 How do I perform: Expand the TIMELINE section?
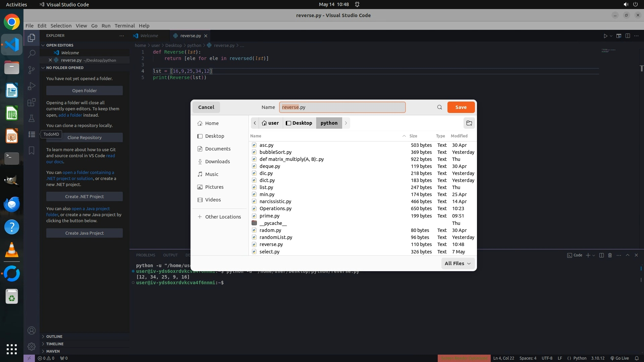[55, 344]
